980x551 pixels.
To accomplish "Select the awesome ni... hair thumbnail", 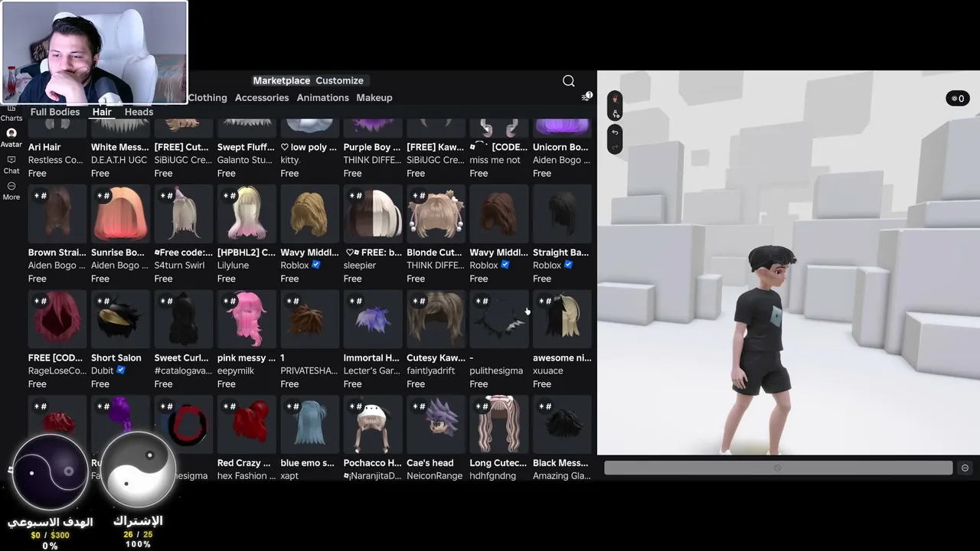I will [x=562, y=320].
